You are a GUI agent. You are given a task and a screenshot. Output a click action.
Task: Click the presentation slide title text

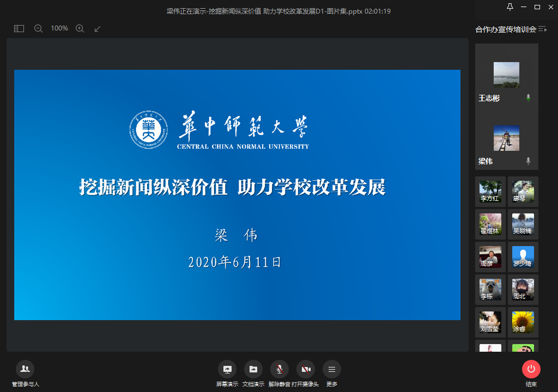click(x=232, y=187)
